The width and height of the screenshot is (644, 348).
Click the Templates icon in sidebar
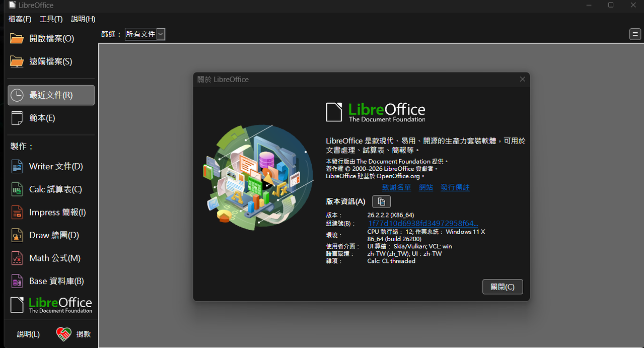(17, 118)
